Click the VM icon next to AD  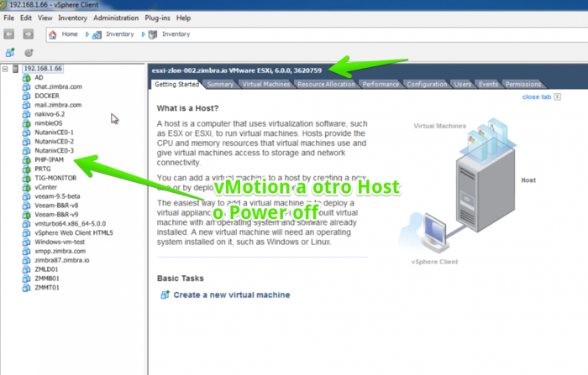26,77
